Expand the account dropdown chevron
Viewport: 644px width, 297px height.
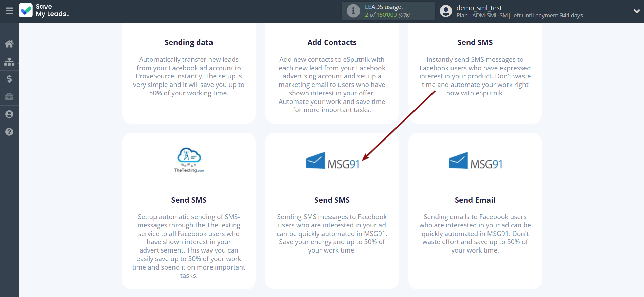click(x=637, y=11)
